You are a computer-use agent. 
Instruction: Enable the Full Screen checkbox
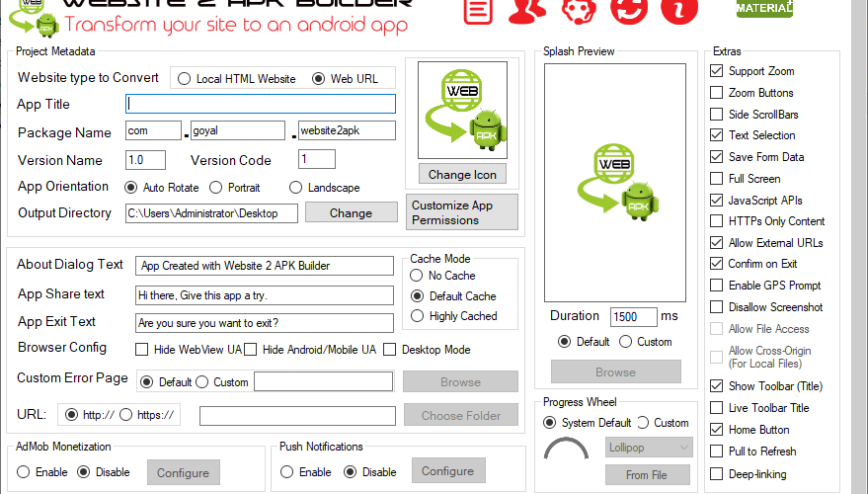(716, 178)
